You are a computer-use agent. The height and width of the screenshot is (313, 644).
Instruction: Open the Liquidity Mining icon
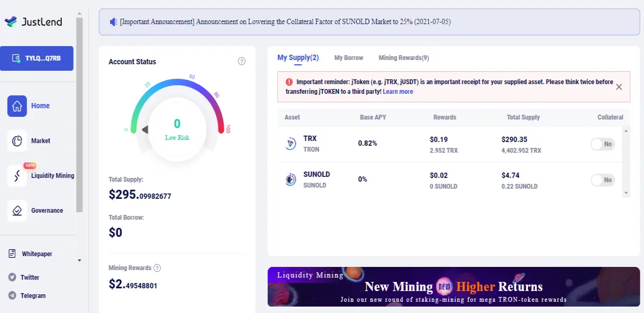(x=17, y=176)
